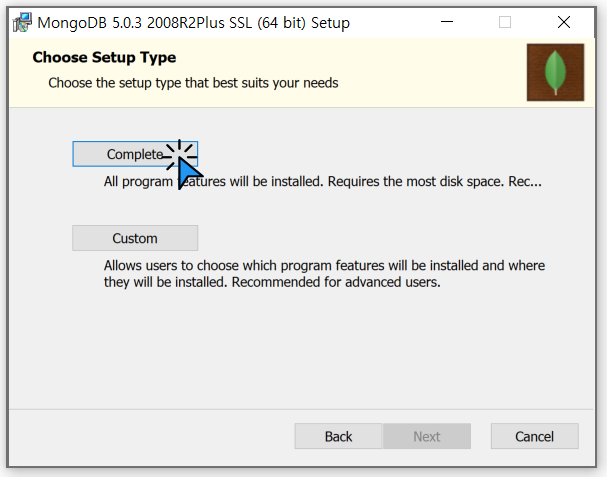Viewport: 607px width, 477px height.
Task: Click the 'Allows users to choose which program features' description
Action: click(x=324, y=274)
